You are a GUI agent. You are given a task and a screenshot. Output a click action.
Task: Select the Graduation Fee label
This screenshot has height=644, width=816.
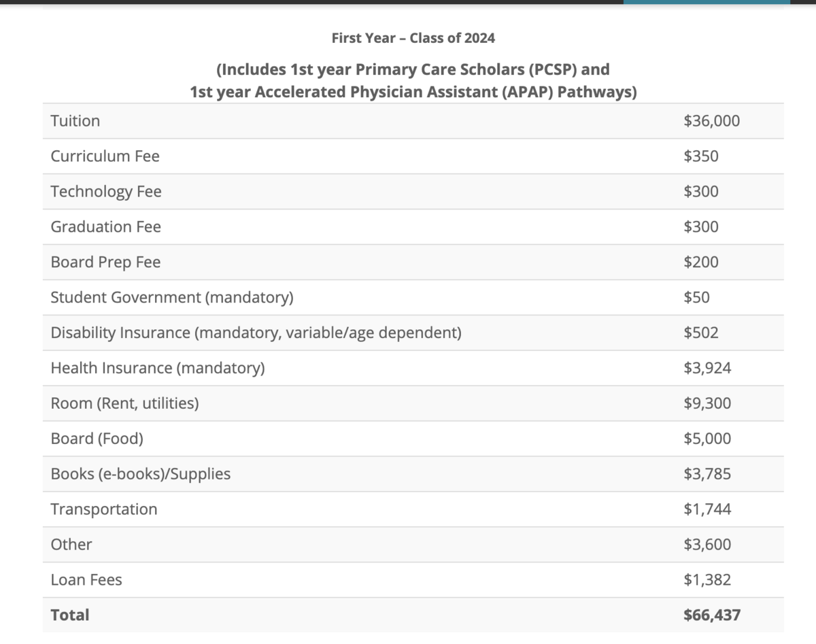point(106,227)
